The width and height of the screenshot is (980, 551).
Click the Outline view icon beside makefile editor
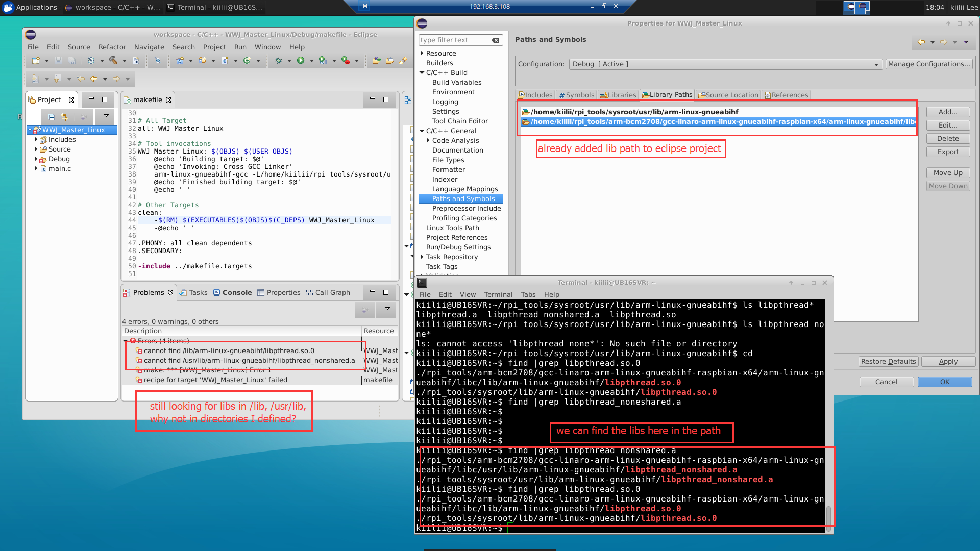(408, 100)
